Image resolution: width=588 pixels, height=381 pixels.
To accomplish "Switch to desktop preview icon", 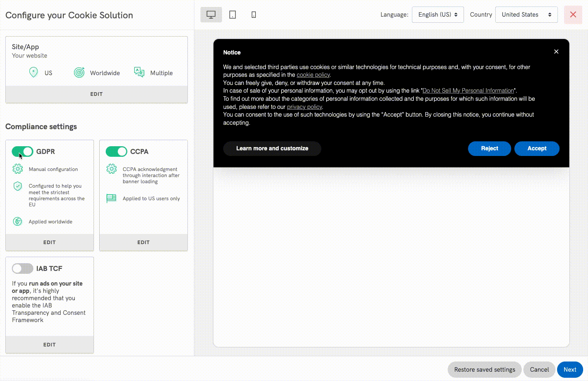I will (211, 15).
